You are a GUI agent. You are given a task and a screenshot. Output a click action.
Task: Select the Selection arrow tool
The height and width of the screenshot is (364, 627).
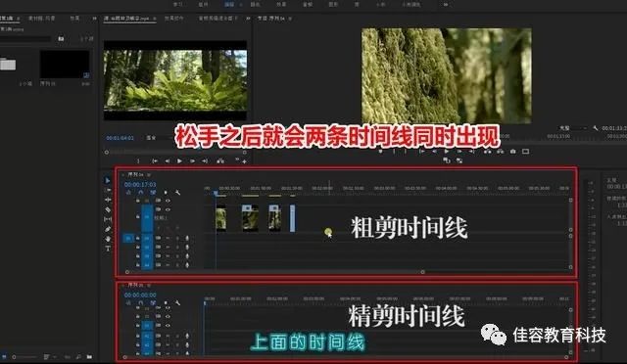tap(108, 181)
